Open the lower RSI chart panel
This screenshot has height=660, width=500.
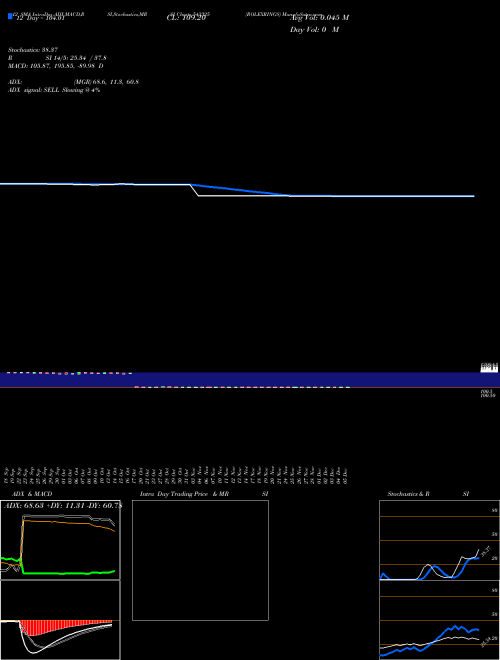439,620
